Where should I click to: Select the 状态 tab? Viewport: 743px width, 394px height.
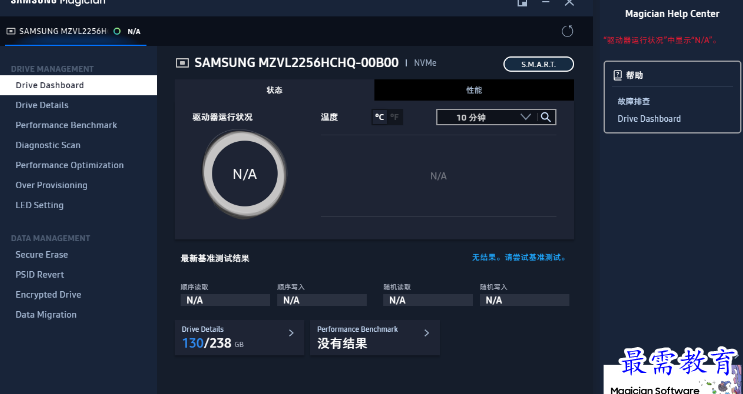click(274, 90)
